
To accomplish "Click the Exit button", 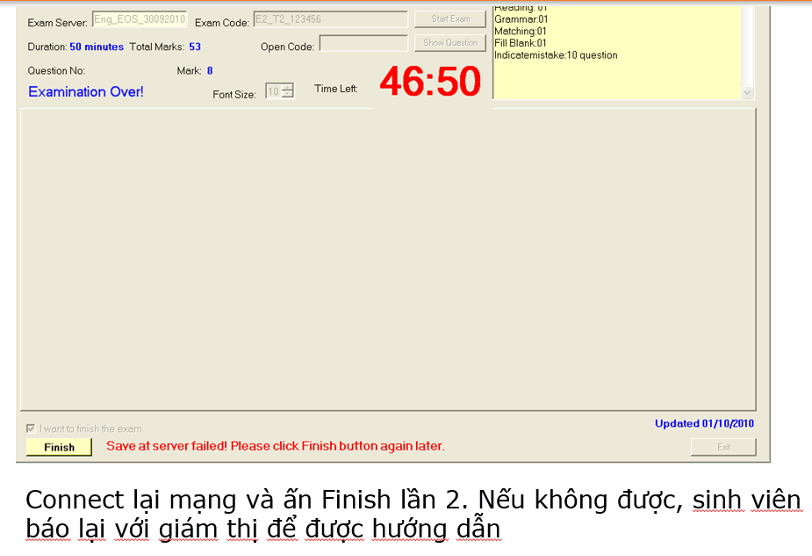I will pos(723,447).
